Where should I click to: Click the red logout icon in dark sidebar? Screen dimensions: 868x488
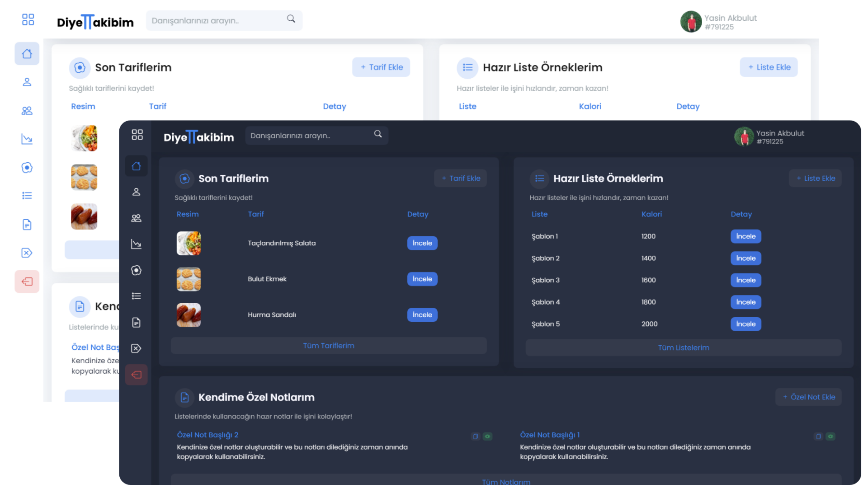coord(136,375)
